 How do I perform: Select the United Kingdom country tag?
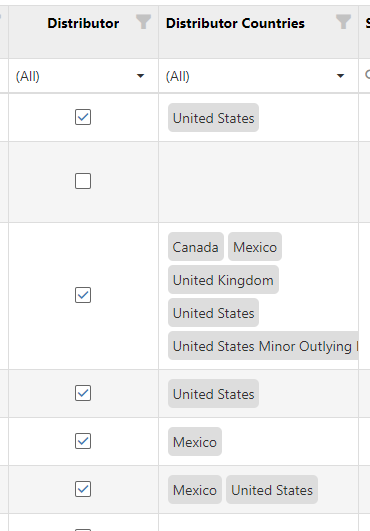[x=223, y=280]
